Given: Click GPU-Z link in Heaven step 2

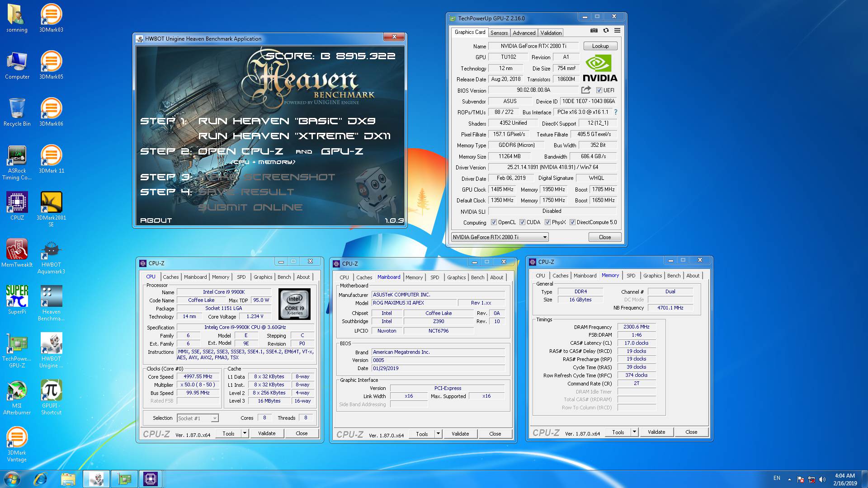Looking at the screenshot, I should coord(342,151).
